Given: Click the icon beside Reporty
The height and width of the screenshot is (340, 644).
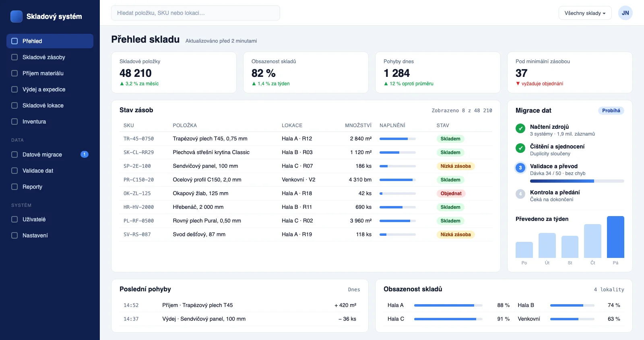Looking at the screenshot, I should (x=14, y=187).
